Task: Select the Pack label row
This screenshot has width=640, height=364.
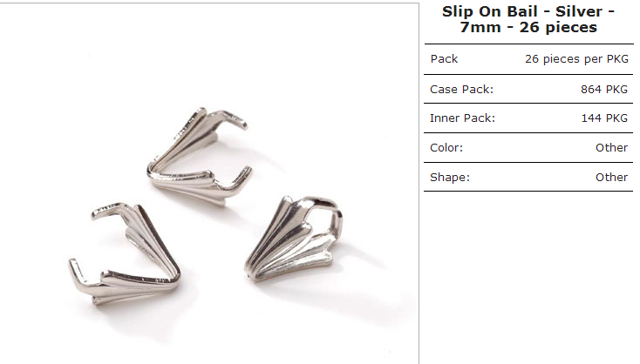Action: point(528,59)
